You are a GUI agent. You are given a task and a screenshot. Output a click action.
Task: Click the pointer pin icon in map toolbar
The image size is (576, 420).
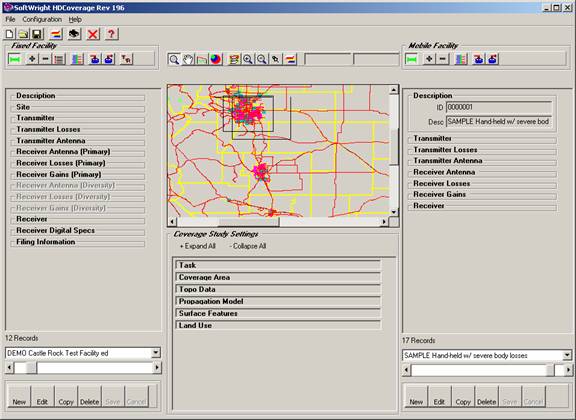pos(276,59)
